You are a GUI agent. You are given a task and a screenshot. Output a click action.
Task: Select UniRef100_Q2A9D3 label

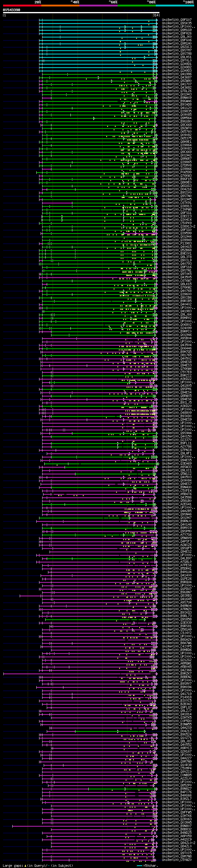[177, 71]
